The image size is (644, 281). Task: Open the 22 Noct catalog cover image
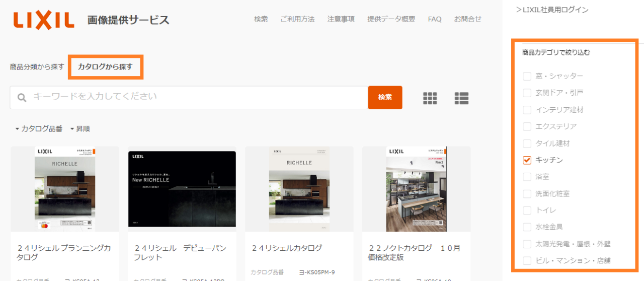pyautogui.click(x=416, y=189)
